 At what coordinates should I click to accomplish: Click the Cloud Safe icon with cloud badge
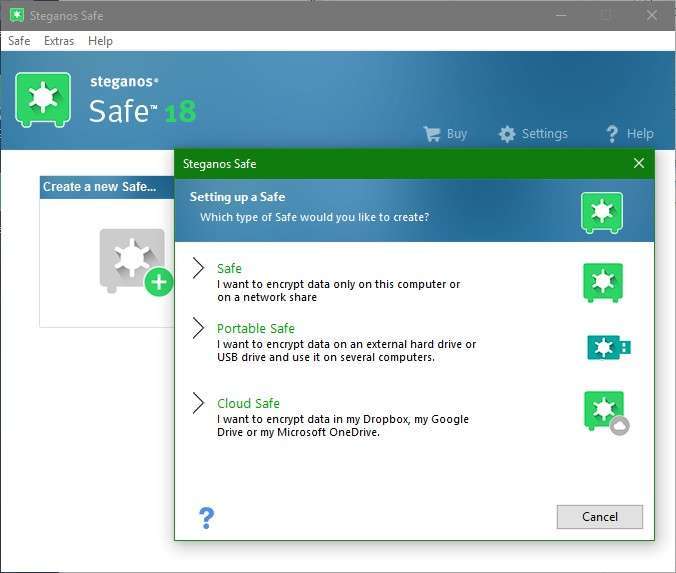pyautogui.click(x=606, y=413)
